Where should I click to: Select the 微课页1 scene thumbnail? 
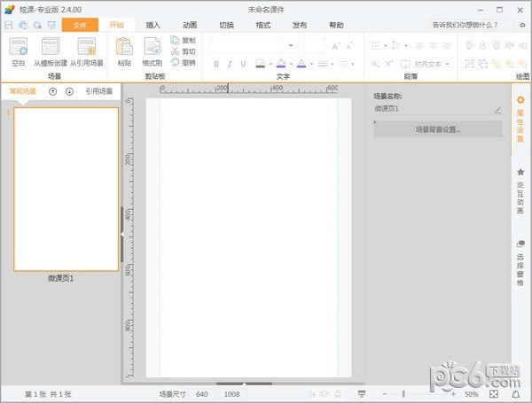point(66,190)
